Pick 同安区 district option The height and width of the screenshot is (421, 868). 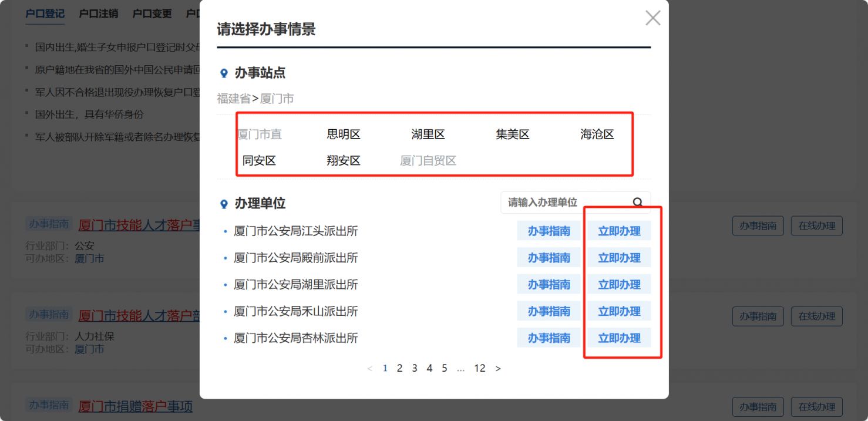click(259, 161)
